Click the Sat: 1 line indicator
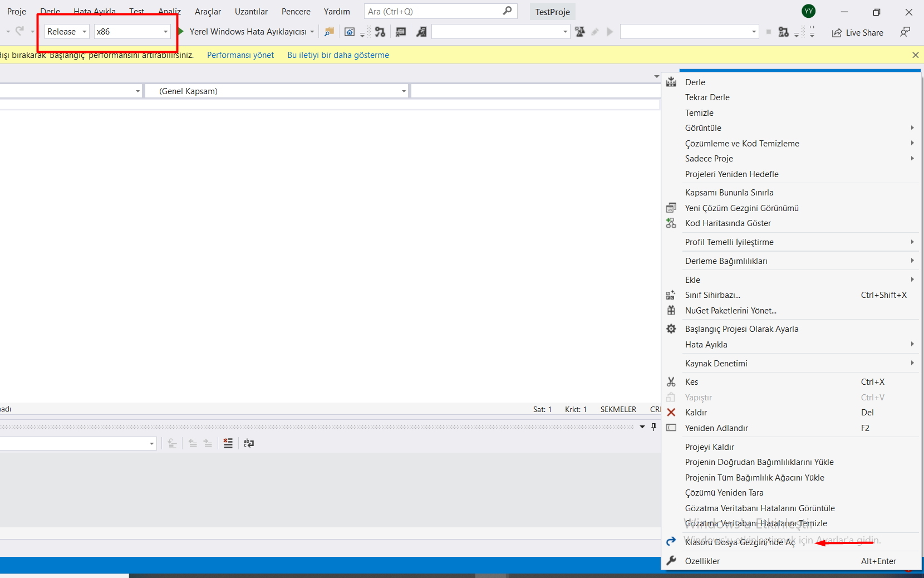Screen dimensions: 924x578 click(x=542, y=409)
